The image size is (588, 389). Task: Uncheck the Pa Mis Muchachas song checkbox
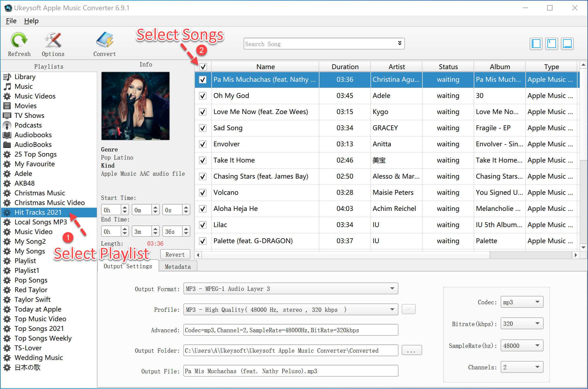click(203, 80)
